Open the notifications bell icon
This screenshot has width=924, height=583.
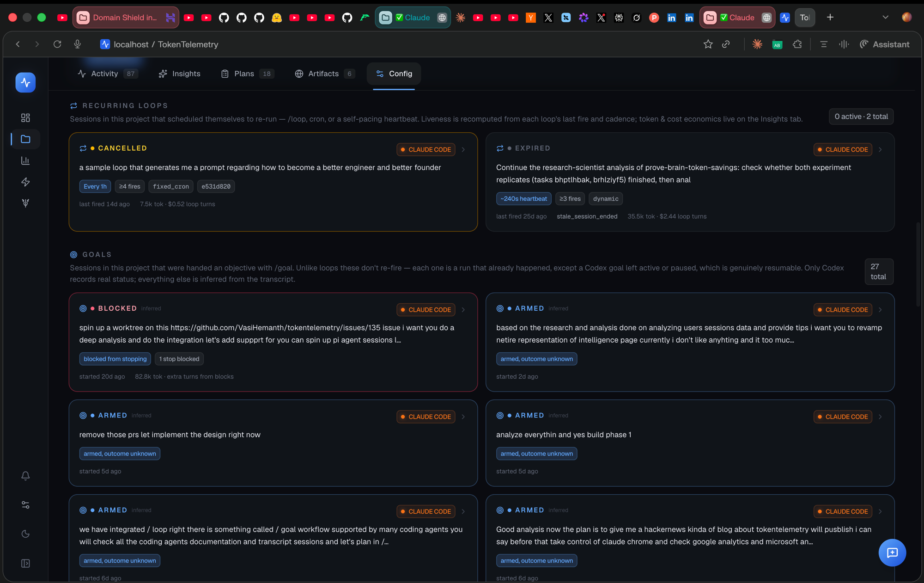(25, 476)
